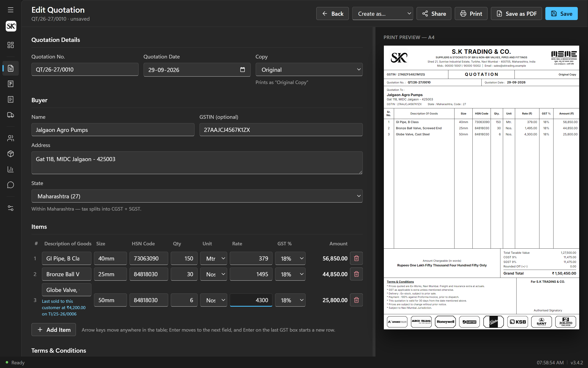Open the quotations document icon in sidebar
588x368 pixels.
tap(10, 68)
